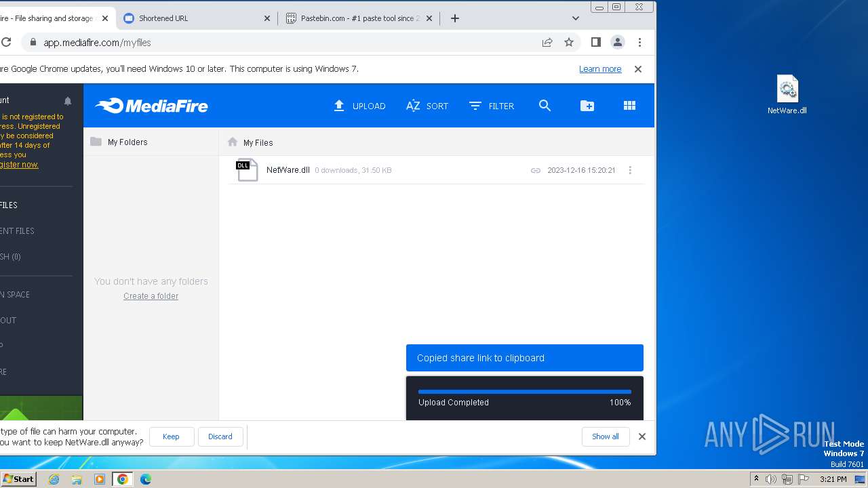Open Windows Explorer from the taskbar
The height and width of the screenshot is (488, 868).
[77, 479]
